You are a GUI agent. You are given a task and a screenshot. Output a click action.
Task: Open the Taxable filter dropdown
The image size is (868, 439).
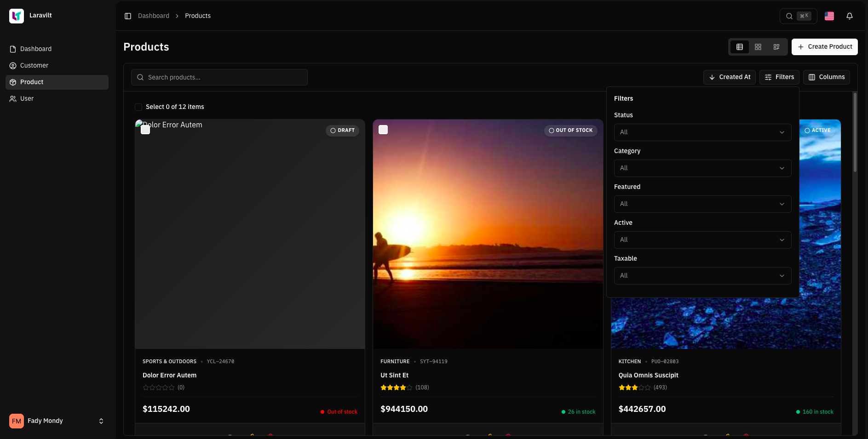pos(702,275)
